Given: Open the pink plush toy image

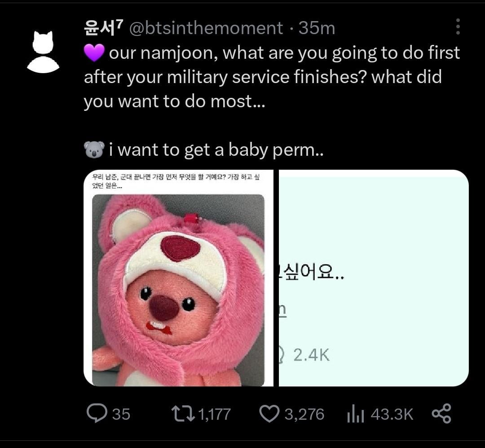Looking at the screenshot, I should (x=178, y=290).
